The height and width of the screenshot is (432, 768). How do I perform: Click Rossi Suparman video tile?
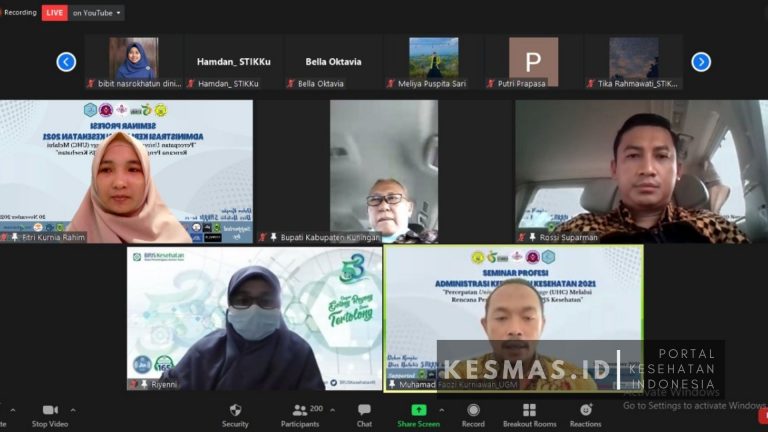642,171
